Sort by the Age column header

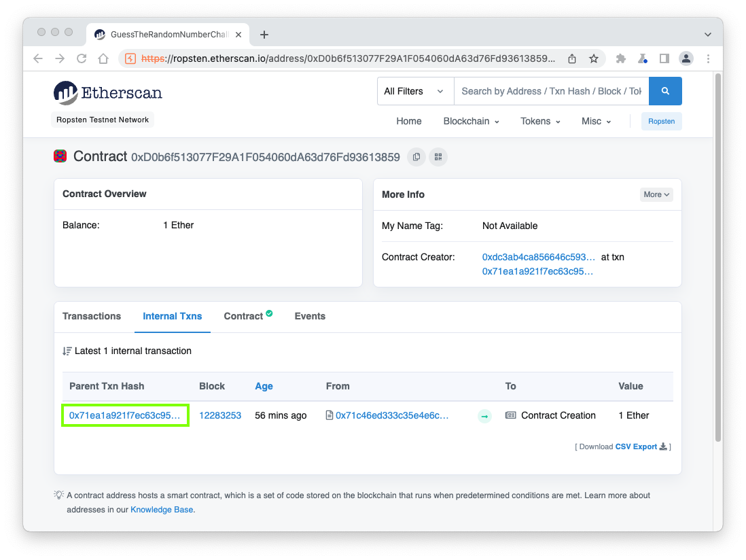(264, 386)
